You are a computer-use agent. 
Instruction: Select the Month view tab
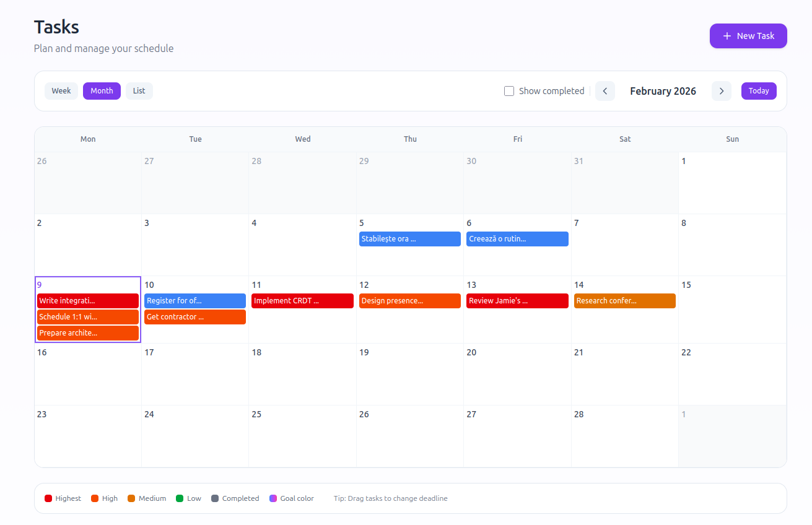102,91
